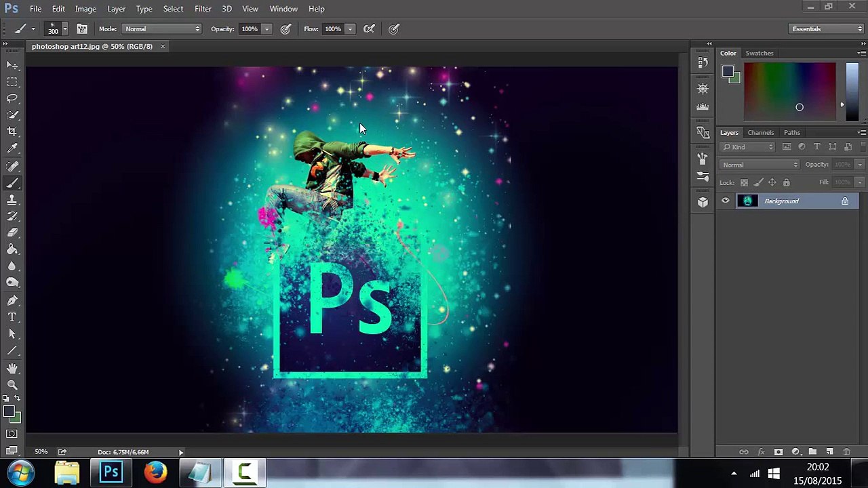Hide the Background layer with eye icon

coord(726,201)
